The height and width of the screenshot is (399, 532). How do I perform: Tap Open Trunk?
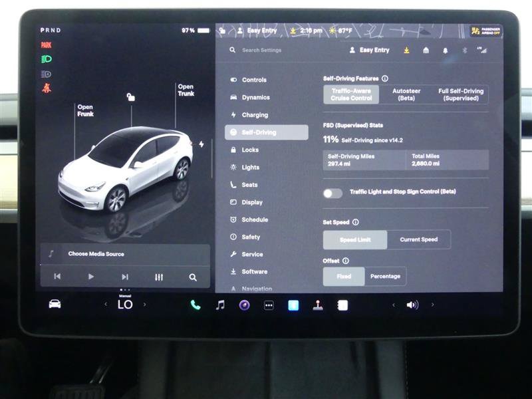(186, 90)
